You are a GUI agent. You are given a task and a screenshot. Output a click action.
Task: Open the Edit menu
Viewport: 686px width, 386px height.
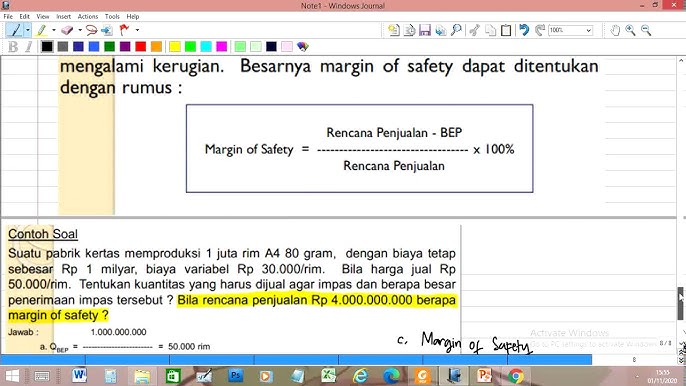click(x=24, y=16)
